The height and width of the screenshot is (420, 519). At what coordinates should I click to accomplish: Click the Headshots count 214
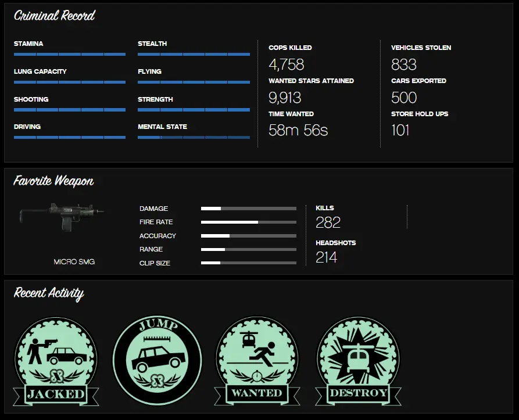(x=327, y=257)
